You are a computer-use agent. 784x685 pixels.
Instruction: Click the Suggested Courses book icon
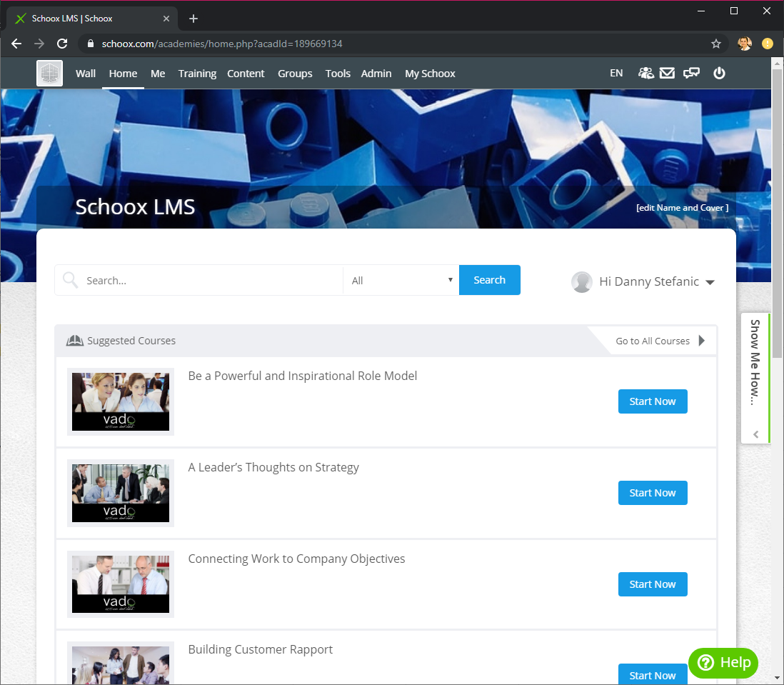pyautogui.click(x=74, y=341)
